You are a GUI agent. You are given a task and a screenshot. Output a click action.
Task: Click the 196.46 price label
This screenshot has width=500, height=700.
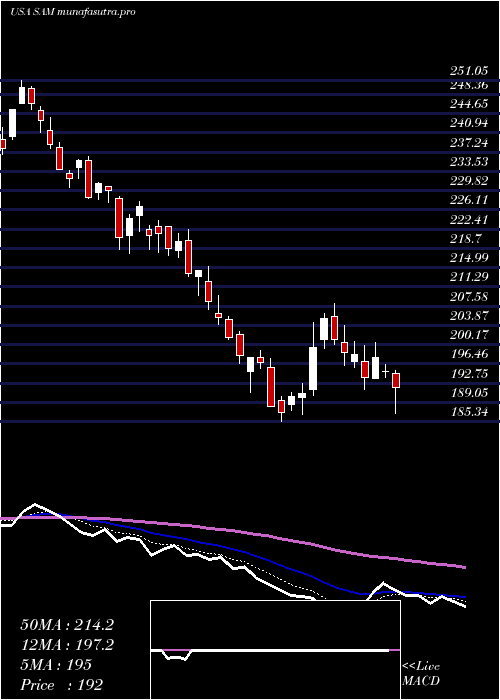point(468,354)
